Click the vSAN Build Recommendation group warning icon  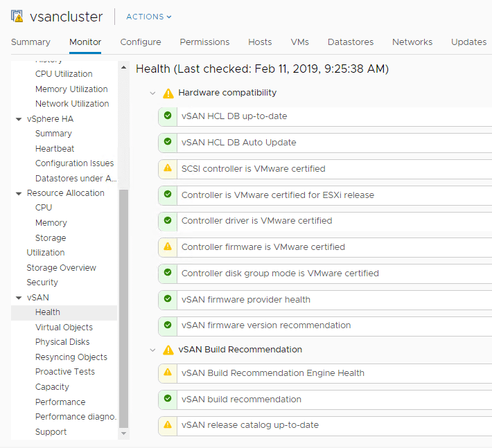coord(168,350)
